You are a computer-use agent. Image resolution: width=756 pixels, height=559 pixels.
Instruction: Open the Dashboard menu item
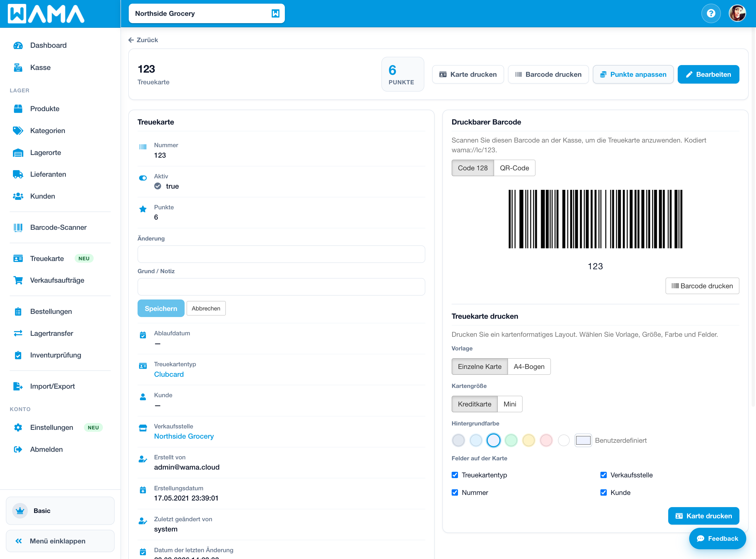(x=60, y=45)
